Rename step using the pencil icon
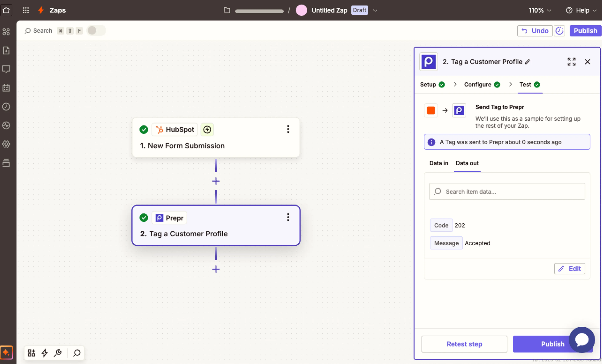This screenshot has width=602, height=364. (x=528, y=62)
